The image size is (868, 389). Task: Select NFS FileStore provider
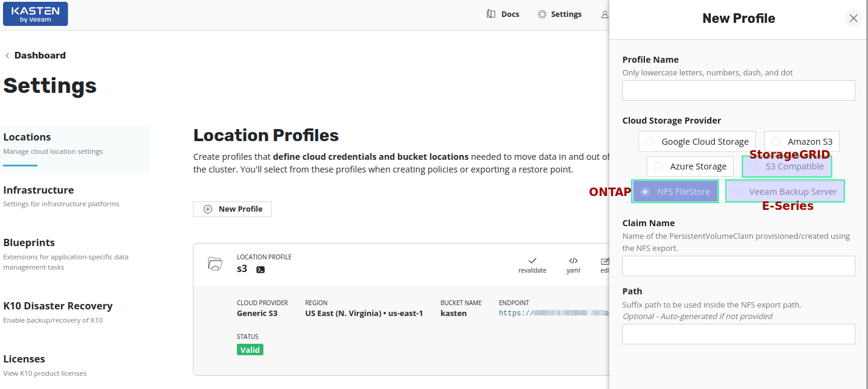click(675, 192)
